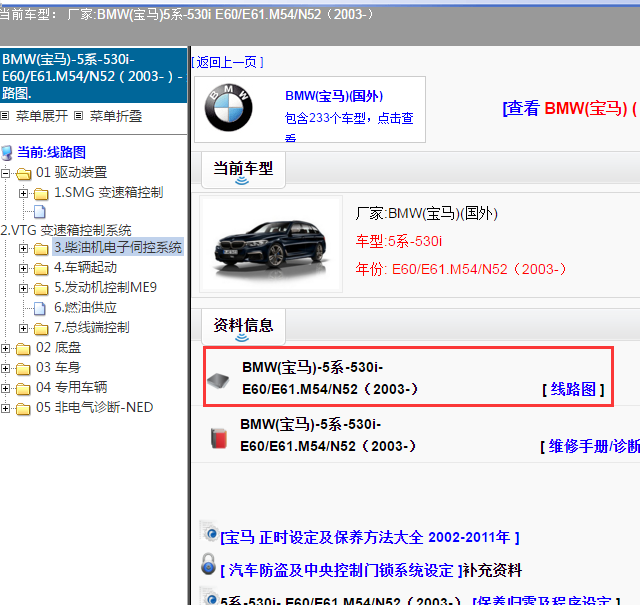
Task: Select the 3.柴油机电子伺控系统 tree label
Action: click(118, 247)
